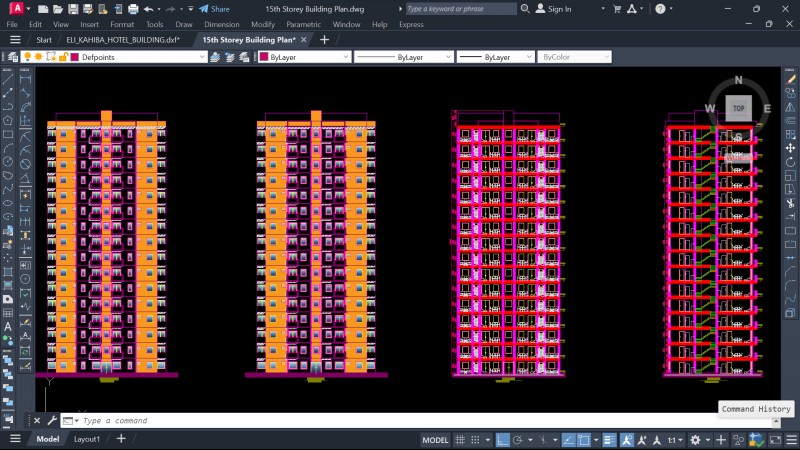This screenshot has width=800, height=450.
Task: Toggle Ortho mode in status bar
Action: click(503, 440)
